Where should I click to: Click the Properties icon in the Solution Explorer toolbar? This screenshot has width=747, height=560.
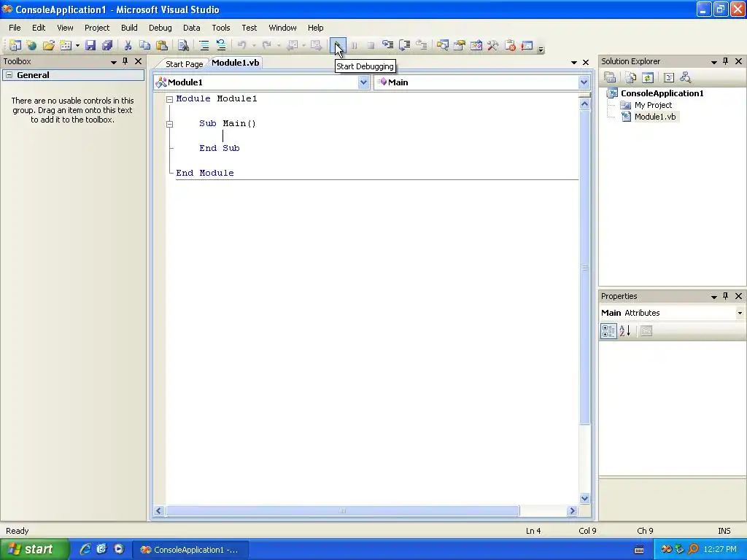610,77
